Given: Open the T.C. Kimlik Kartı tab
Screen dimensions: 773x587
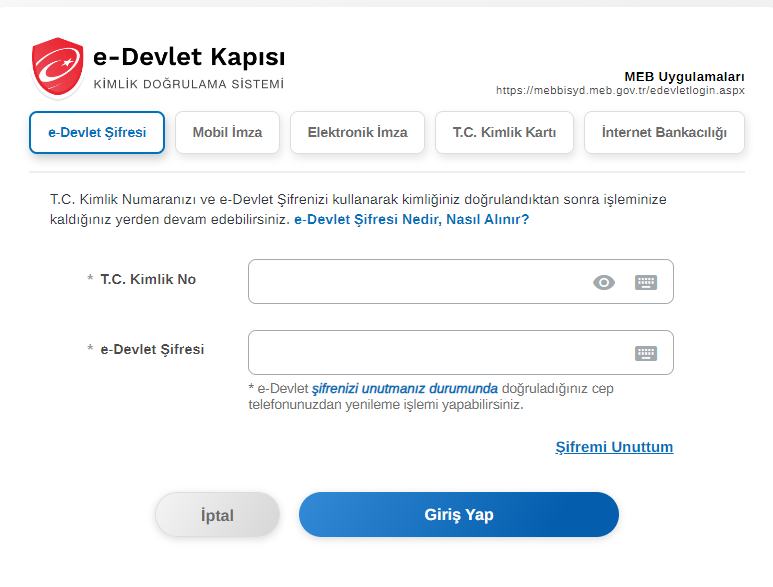Looking at the screenshot, I should (504, 133).
